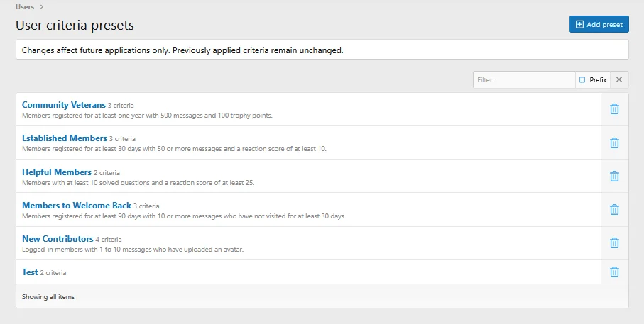Delete the Established Members preset
The height and width of the screenshot is (324, 644).
[x=614, y=143]
